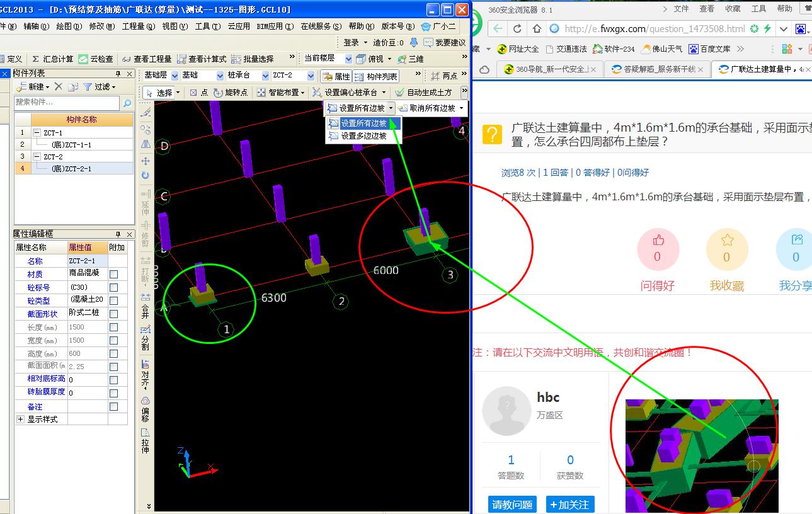Click the browser refresh icon

point(517,28)
